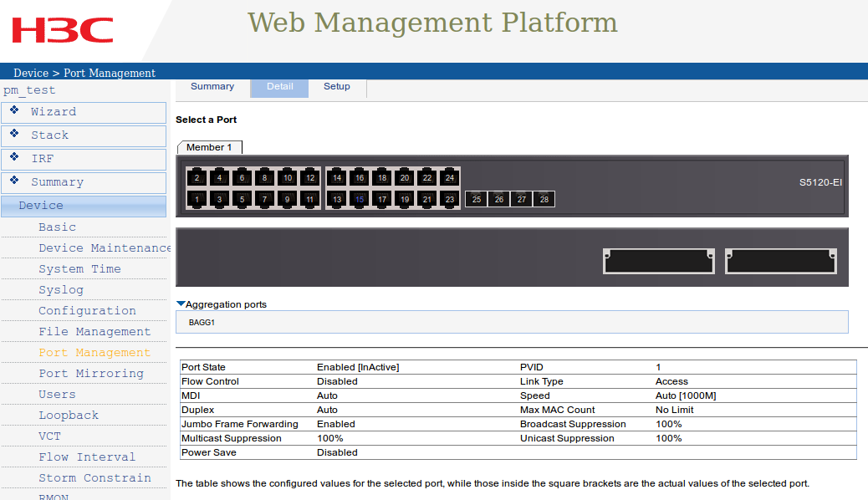Click the S5120-EI model label
The image size is (868, 500).
pyautogui.click(x=820, y=183)
